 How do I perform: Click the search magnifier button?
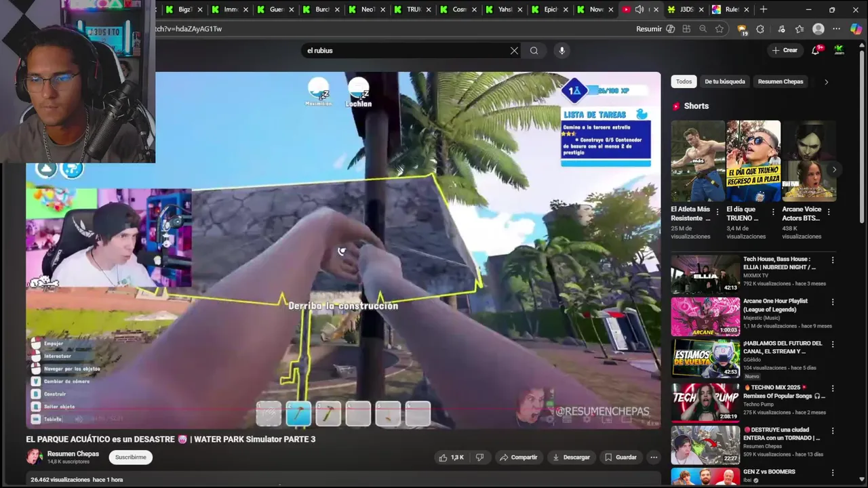pos(534,50)
